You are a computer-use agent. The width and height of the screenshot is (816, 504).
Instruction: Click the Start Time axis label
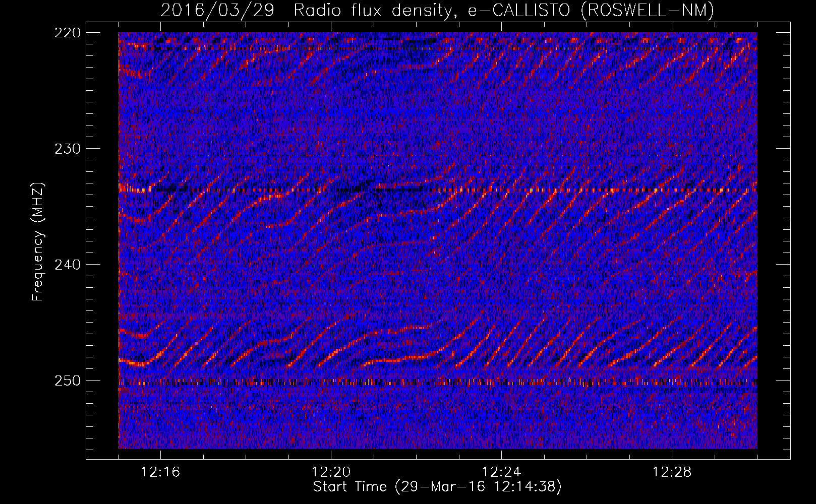click(437, 487)
